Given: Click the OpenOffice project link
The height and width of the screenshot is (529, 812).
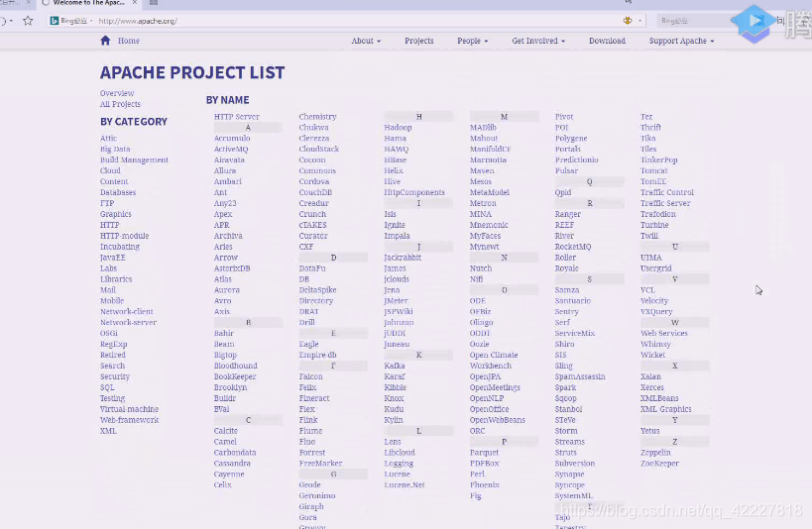Looking at the screenshot, I should coord(489,409).
